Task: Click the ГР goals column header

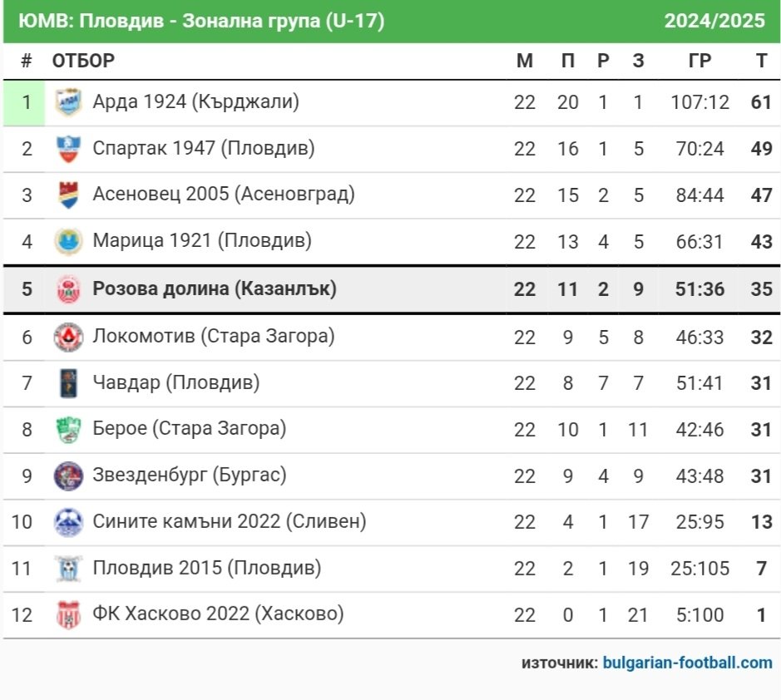Action: tap(699, 61)
